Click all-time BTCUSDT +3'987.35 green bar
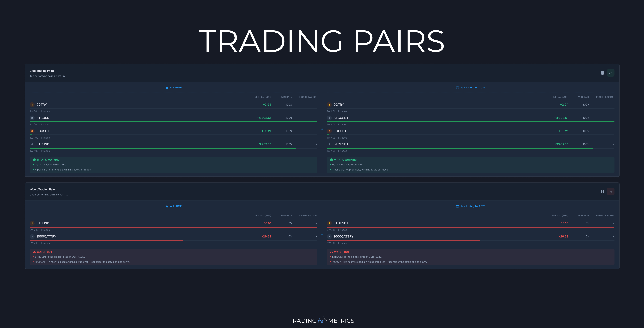Screen dimensions: 644x328 point(163,148)
